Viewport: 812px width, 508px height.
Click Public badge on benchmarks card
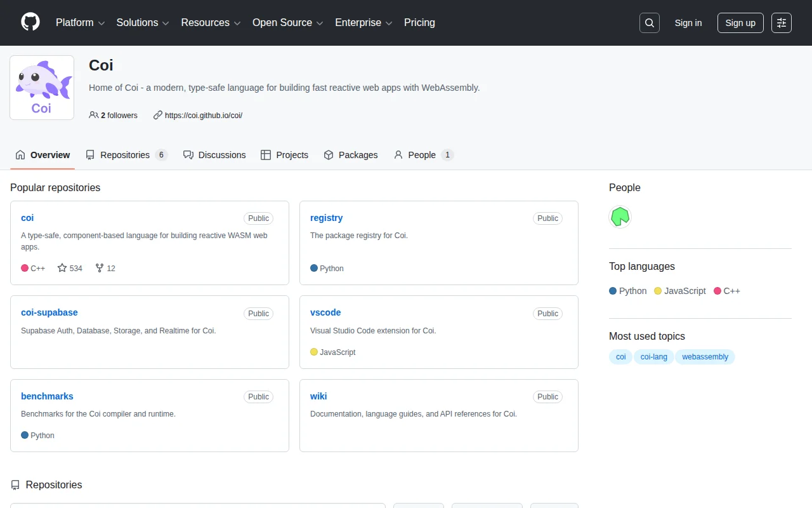(x=259, y=397)
